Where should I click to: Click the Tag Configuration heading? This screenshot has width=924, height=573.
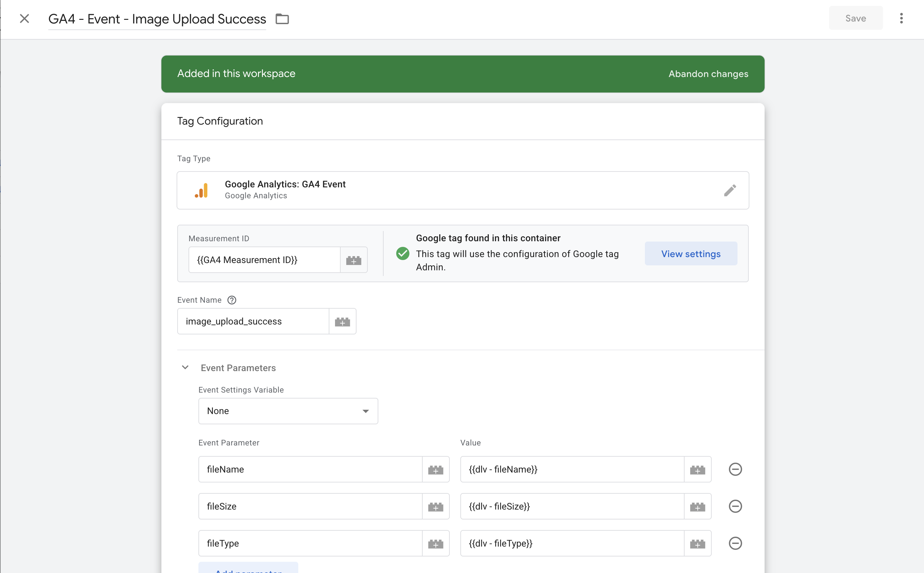tap(220, 121)
